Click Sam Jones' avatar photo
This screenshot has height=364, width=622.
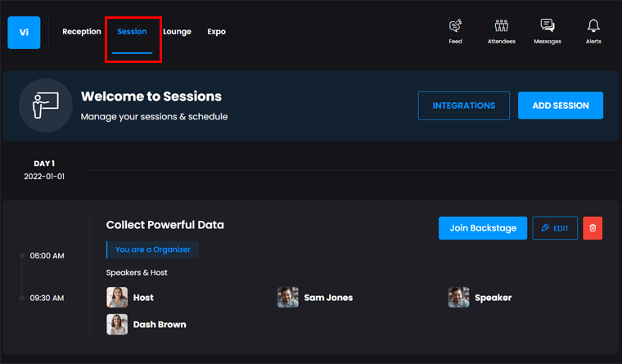coord(288,297)
